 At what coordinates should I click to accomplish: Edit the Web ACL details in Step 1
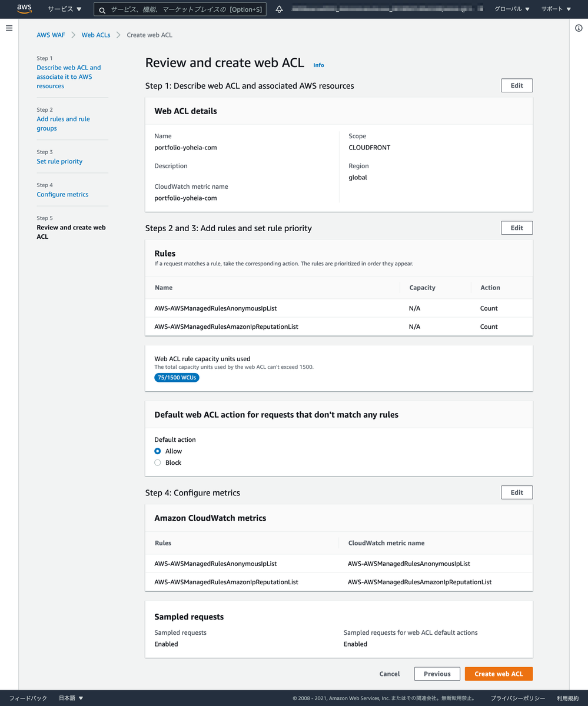pos(516,85)
